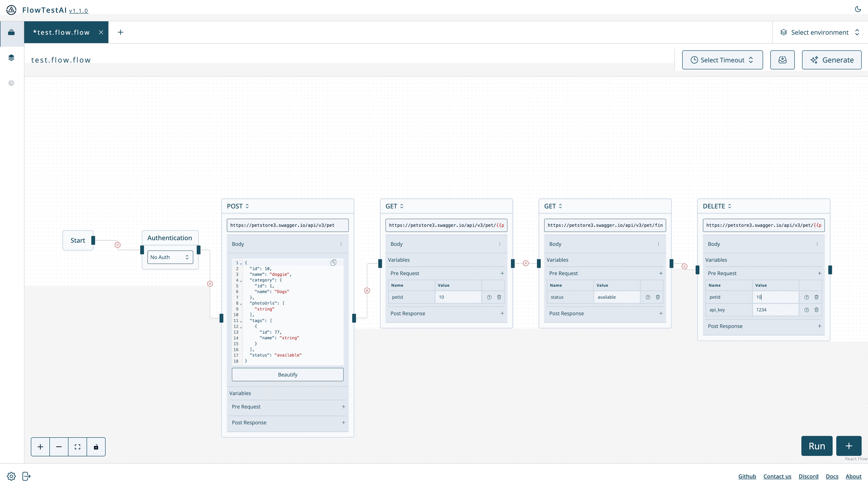
Task: Change the DELETE request method dropdown
Action: click(x=717, y=206)
